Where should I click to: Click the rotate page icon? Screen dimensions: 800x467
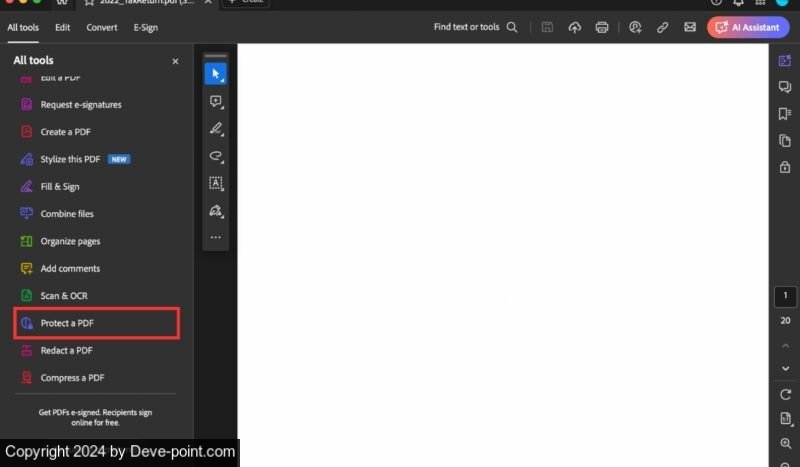785,395
